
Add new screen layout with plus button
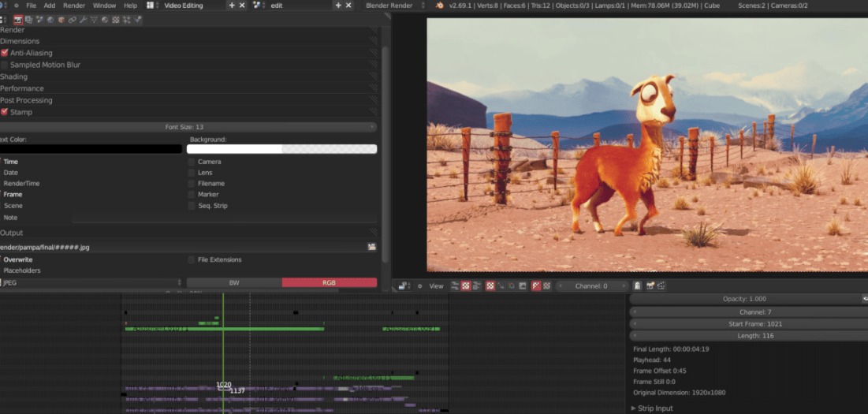tap(232, 5)
